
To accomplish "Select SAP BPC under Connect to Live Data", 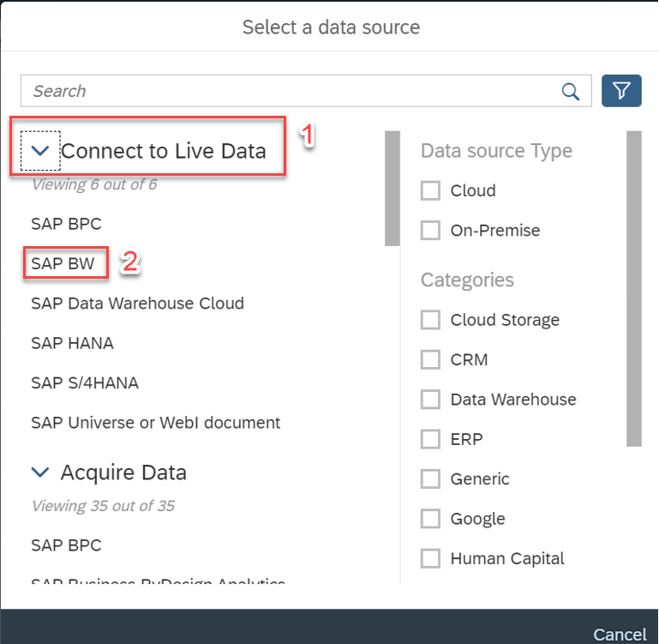I will coord(66,224).
